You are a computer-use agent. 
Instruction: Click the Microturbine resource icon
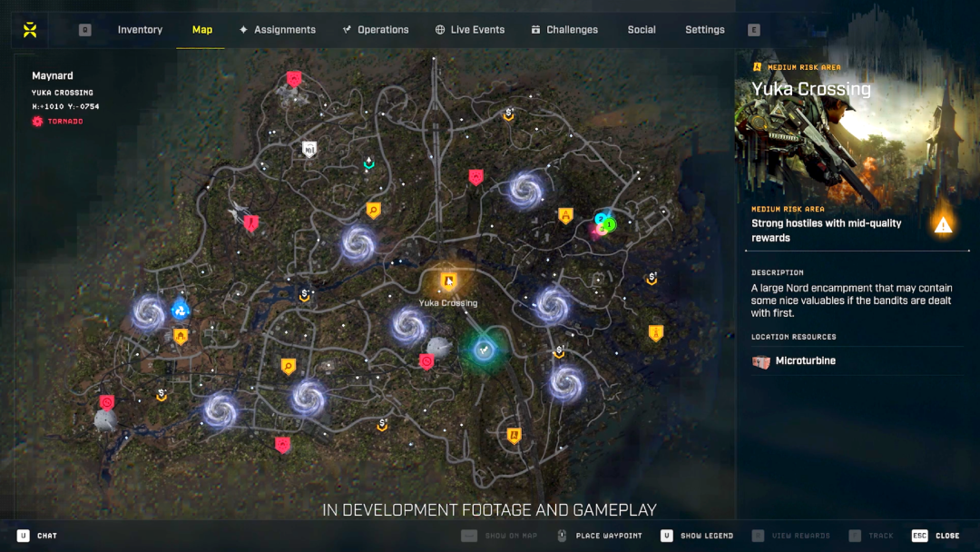(x=760, y=361)
